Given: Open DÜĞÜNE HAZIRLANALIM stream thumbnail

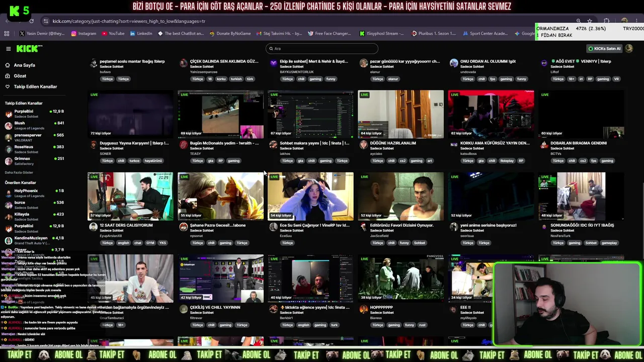Looking at the screenshot, I should 401,114.
